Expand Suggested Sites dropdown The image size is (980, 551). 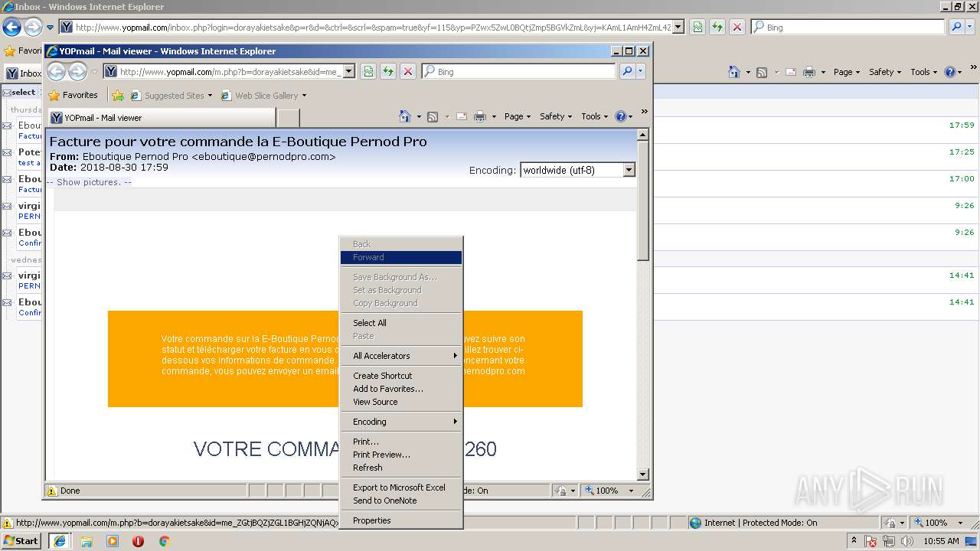click(210, 96)
